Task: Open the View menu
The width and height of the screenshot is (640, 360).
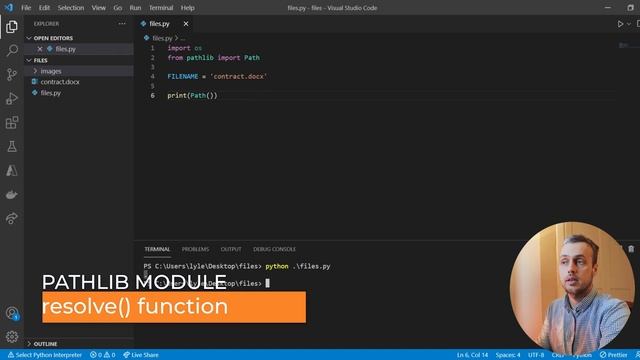Action: pos(98,8)
